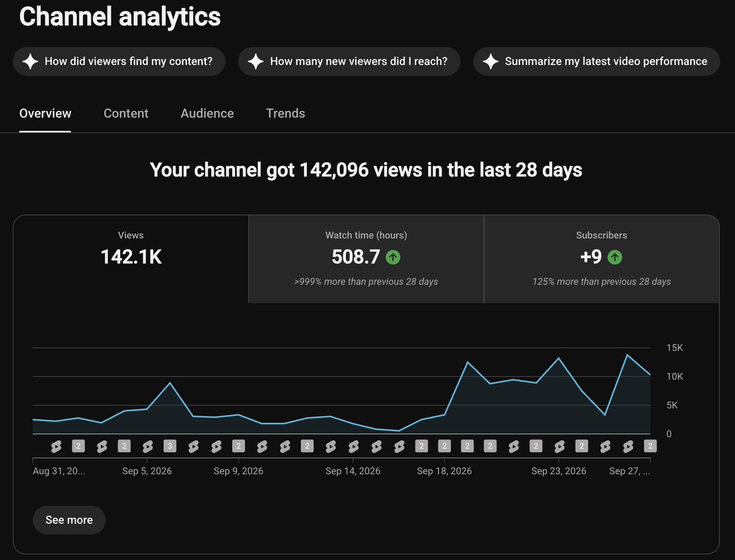Click the 'Sep 18, 2026' date label
The image size is (735, 560).
point(444,471)
